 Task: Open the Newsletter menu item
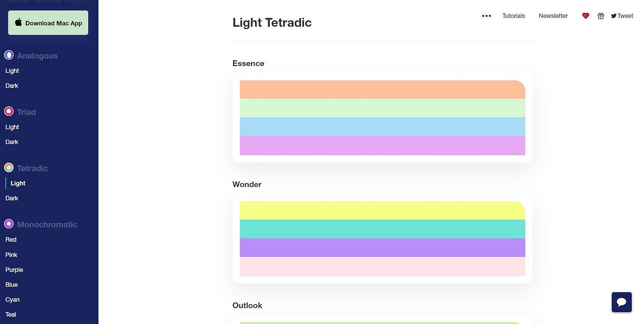[553, 16]
